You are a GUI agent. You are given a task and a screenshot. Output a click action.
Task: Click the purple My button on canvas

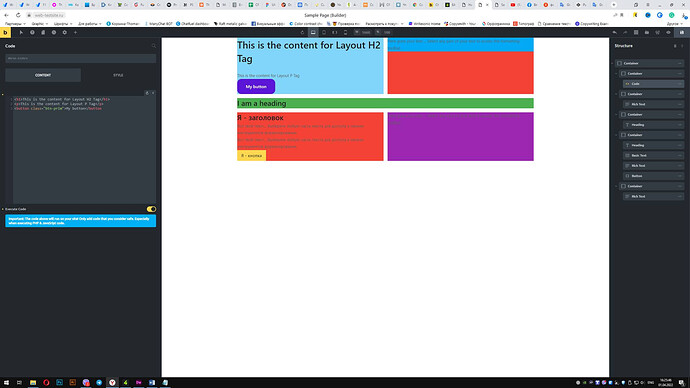[x=256, y=87]
